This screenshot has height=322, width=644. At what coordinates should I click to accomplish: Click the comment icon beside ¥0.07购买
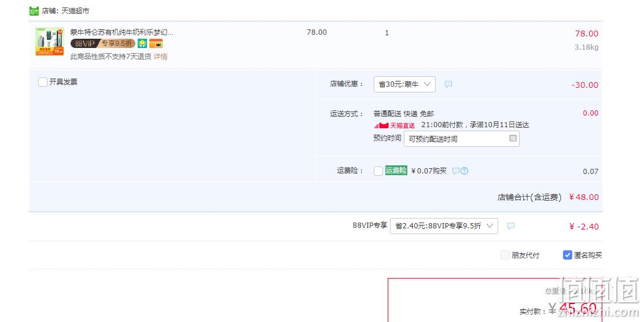[455, 171]
